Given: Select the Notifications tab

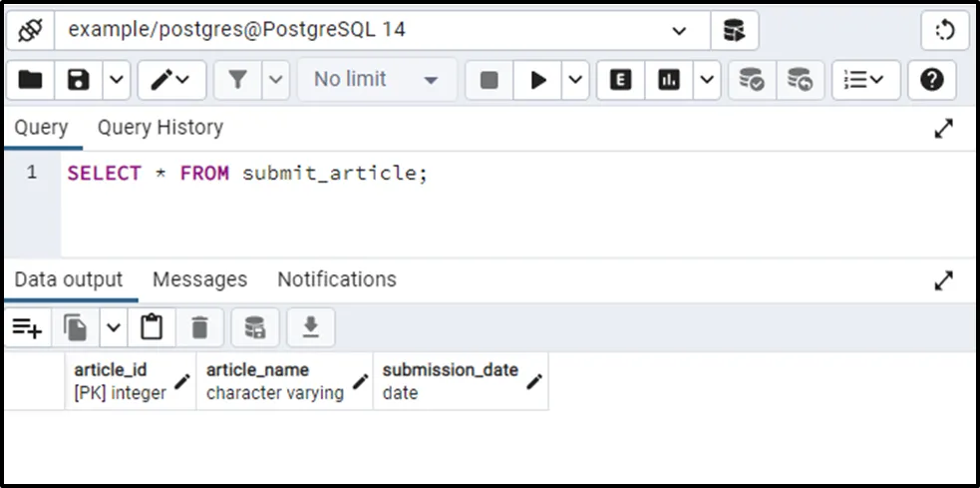Looking at the screenshot, I should coord(336,279).
